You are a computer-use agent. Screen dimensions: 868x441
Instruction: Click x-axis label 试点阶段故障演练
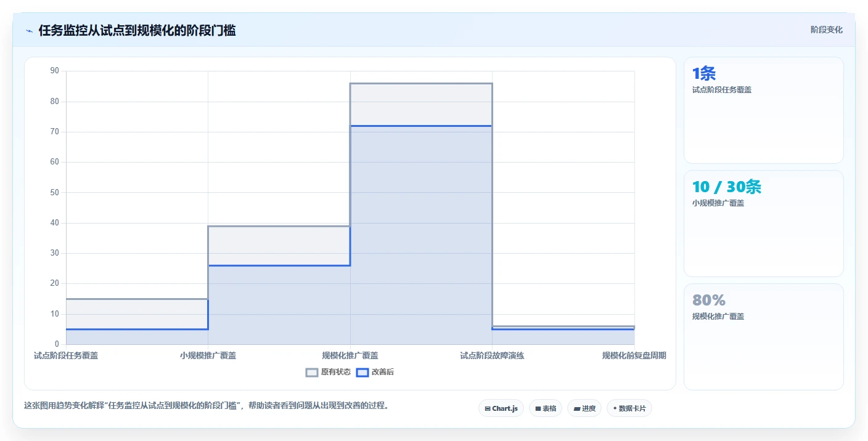(492, 355)
